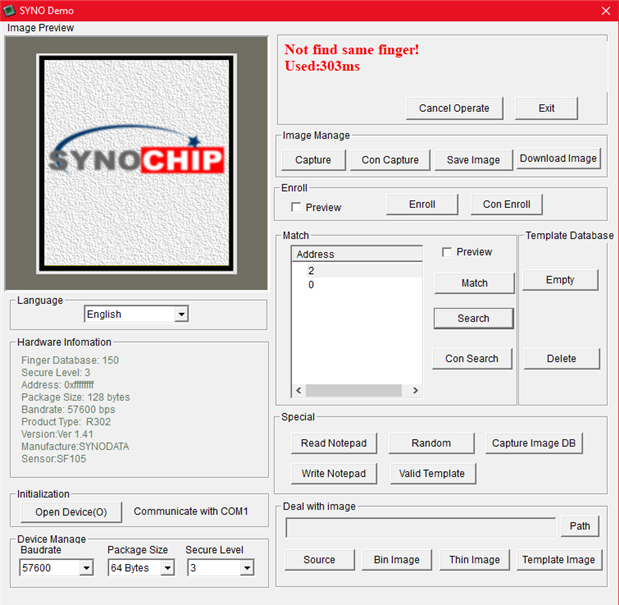Click Thin Image button

(x=475, y=560)
